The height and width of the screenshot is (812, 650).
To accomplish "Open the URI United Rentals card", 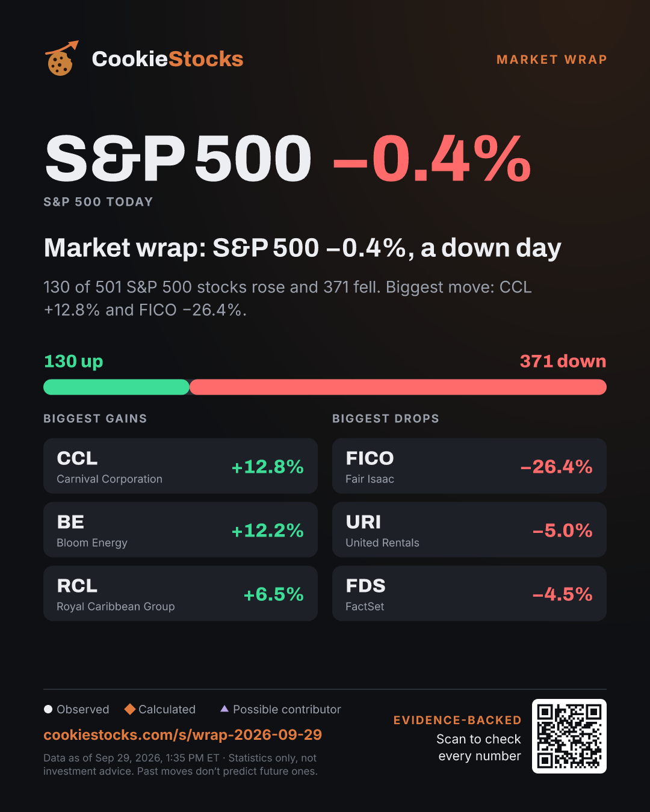I will (469, 530).
